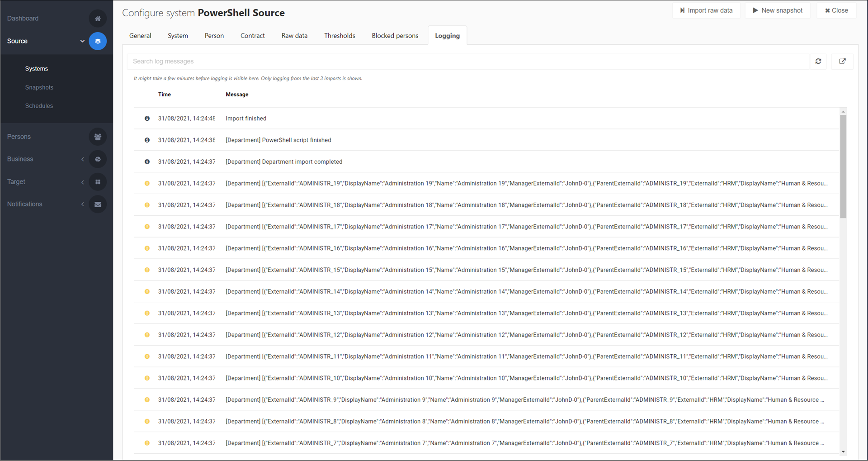Open Systems in the sidebar
Viewport: 868px width, 461px height.
tap(37, 69)
